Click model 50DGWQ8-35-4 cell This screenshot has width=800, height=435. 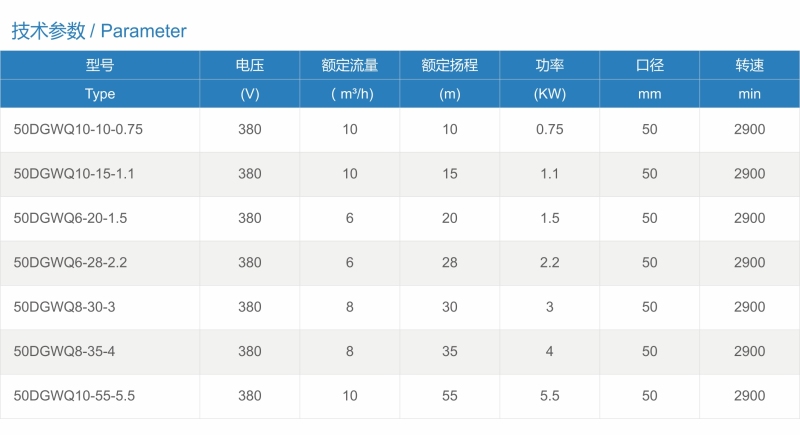pyautogui.click(x=100, y=351)
